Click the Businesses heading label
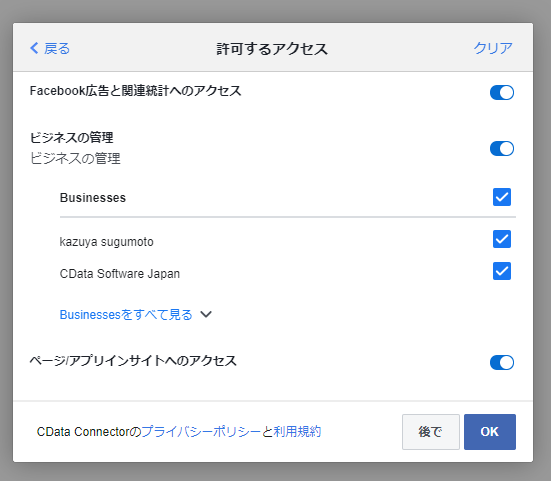 click(x=93, y=198)
